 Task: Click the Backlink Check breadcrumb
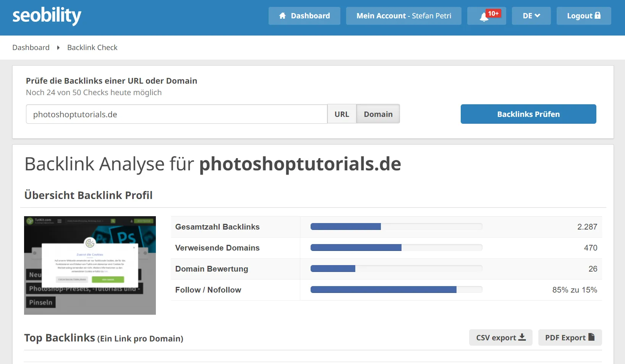click(92, 47)
